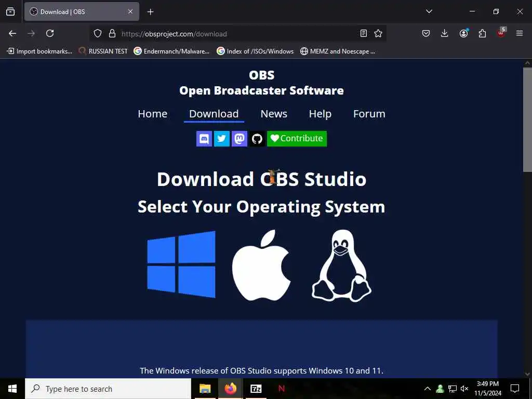Open the OBS GitHub icon
This screenshot has height=399, width=532.
pyautogui.click(x=257, y=139)
